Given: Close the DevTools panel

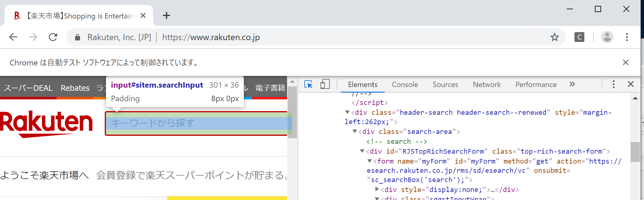Looking at the screenshot, I should tap(631, 84).
